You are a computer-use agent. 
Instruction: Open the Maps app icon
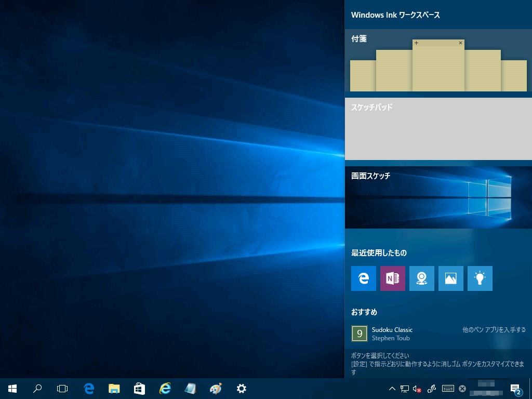421,278
